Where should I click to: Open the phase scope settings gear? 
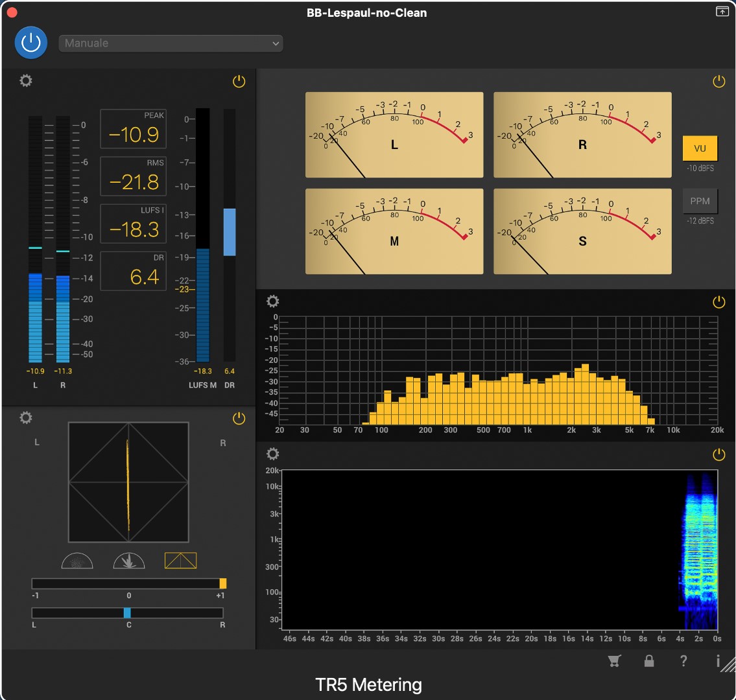pos(26,418)
